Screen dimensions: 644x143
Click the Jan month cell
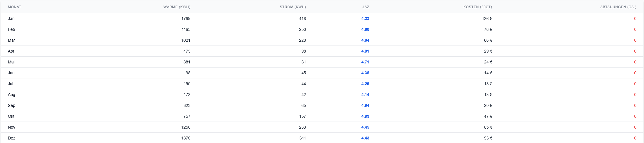point(11,18)
